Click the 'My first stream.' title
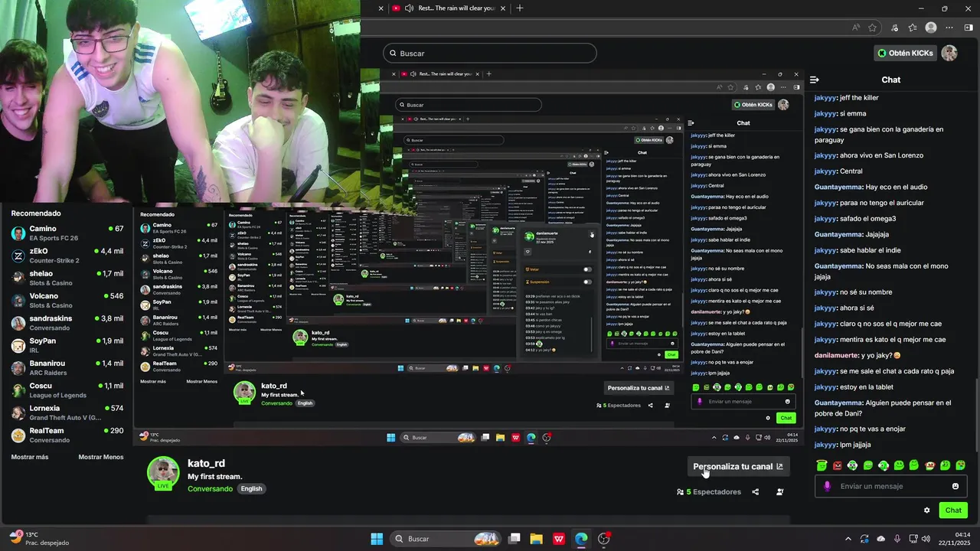The image size is (980, 551). coord(216,477)
